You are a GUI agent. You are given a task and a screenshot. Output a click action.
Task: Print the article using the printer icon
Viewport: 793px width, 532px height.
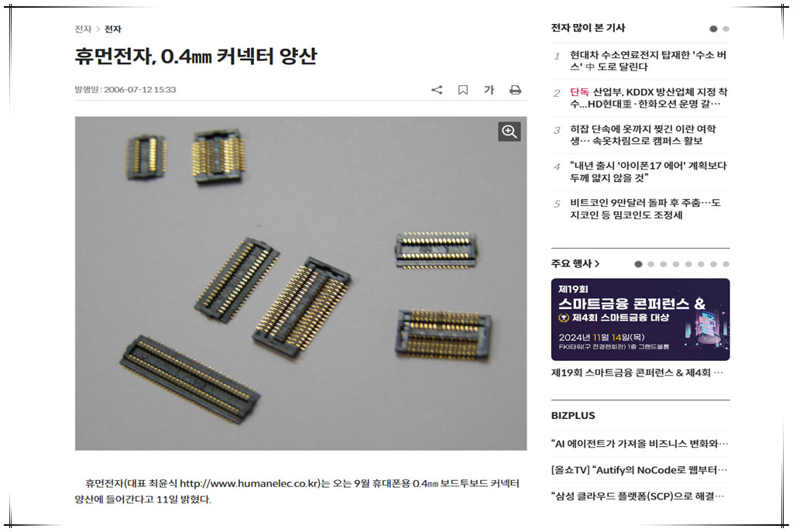515,90
